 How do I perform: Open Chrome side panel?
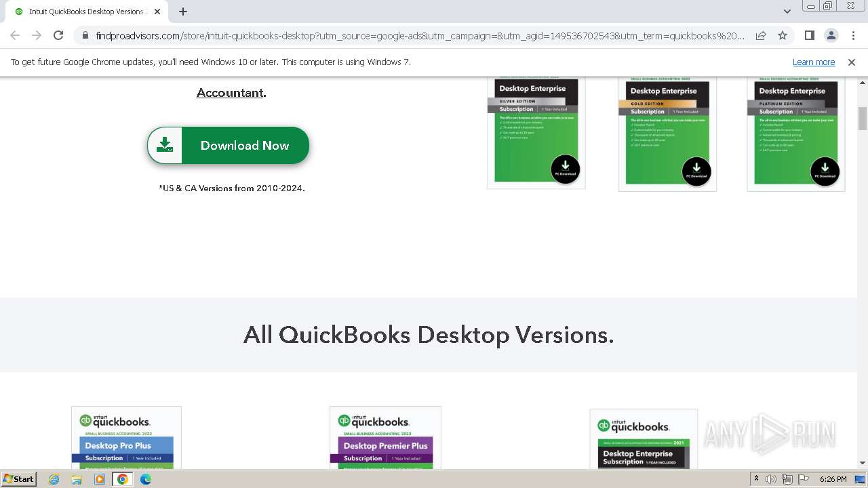[x=809, y=35]
